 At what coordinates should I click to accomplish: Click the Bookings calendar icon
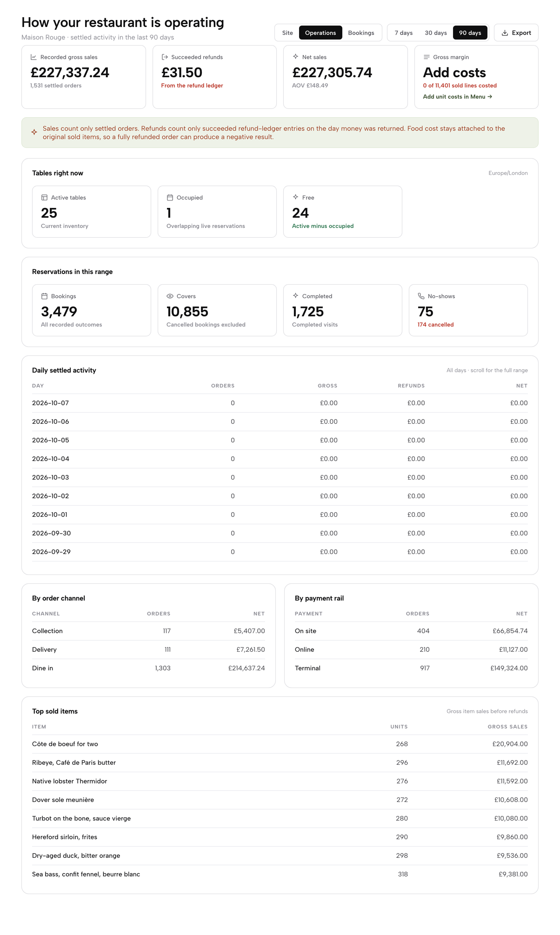[44, 296]
